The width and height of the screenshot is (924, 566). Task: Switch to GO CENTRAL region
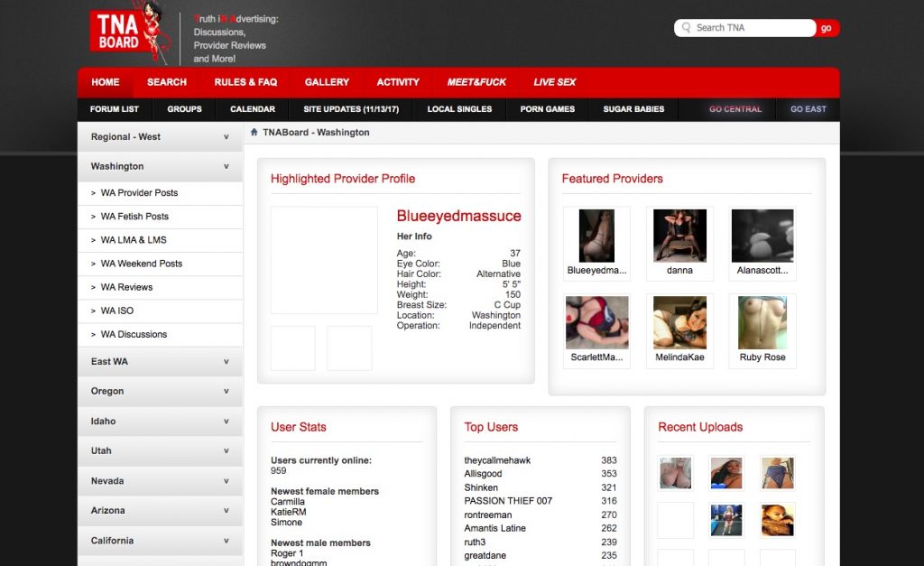point(735,109)
